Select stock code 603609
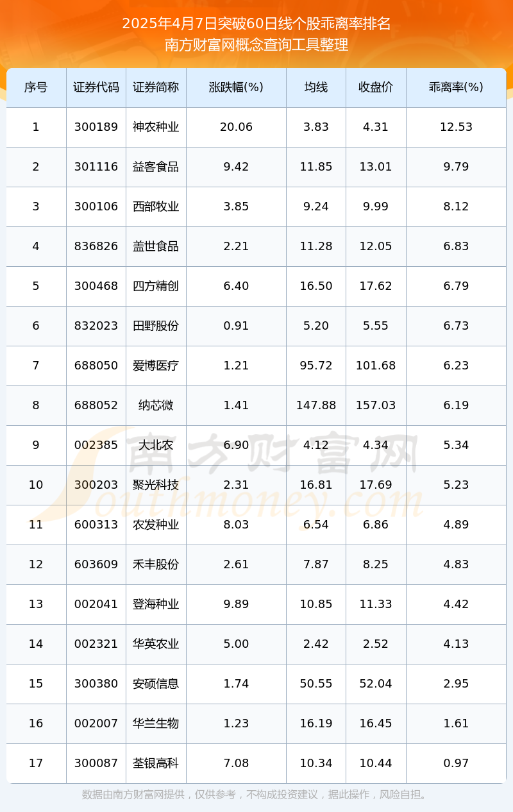This screenshot has width=513, height=812. coord(96,564)
